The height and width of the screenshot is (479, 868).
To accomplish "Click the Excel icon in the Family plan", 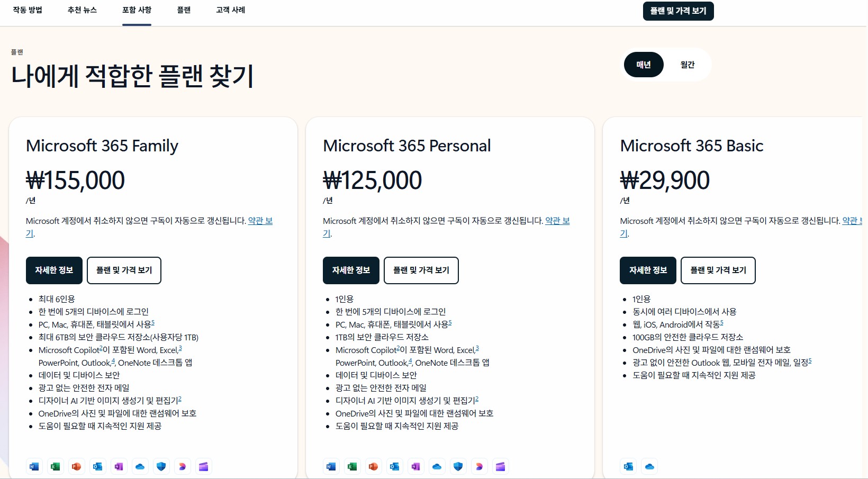I will click(x=56, y=466).
